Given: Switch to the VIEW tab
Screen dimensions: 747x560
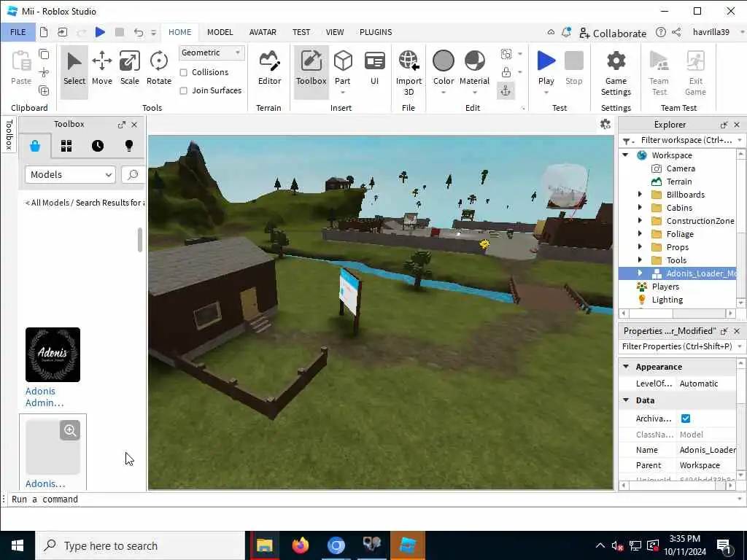Looking at the screenshot, I should click(334, 32).
